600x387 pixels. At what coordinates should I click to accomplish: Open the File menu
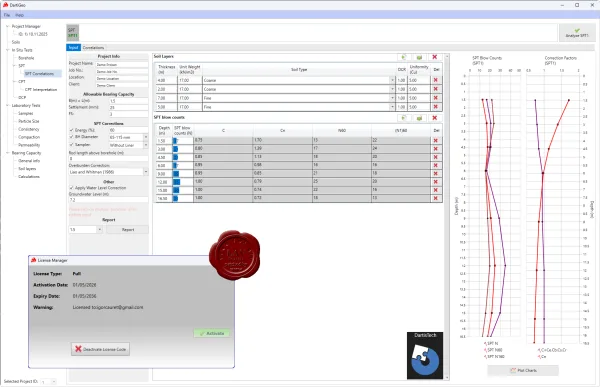[x=7, y=15]
